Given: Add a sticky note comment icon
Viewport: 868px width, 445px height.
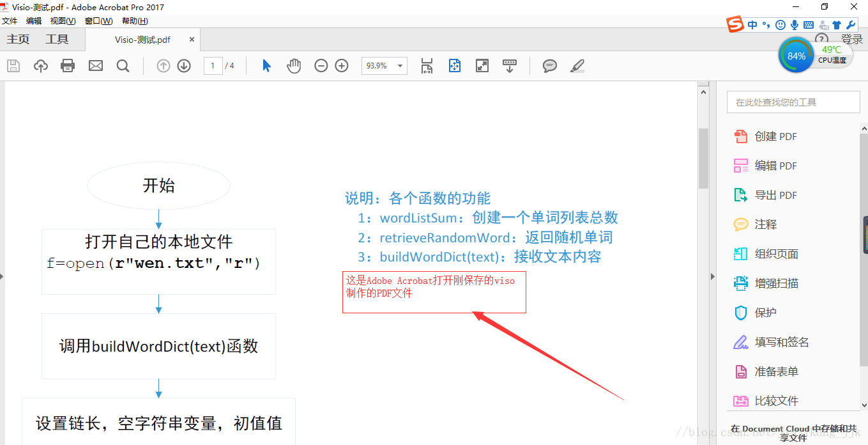Looking at the screenshot, I should tap(550, 66).
